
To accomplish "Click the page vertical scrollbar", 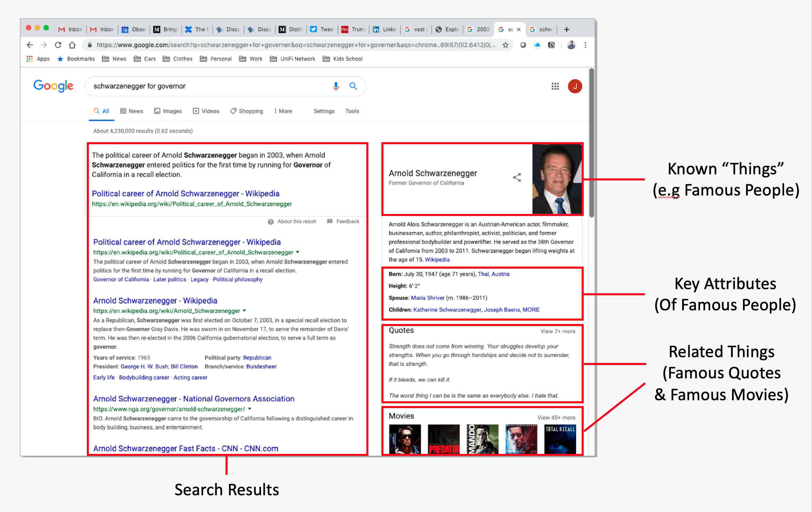I will pyautogui.click(x=591, y=143).
